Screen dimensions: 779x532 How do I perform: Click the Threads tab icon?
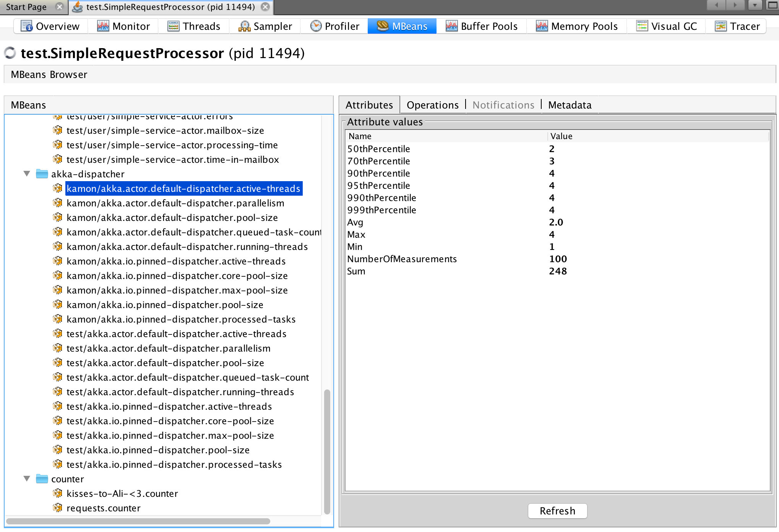click(x=173, y=26)
